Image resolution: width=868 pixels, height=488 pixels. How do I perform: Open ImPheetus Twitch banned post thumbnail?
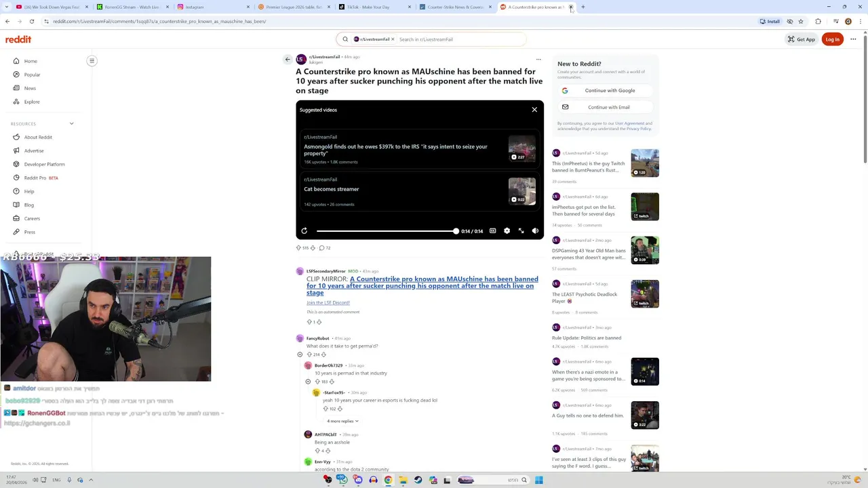(x=644, y=163)
